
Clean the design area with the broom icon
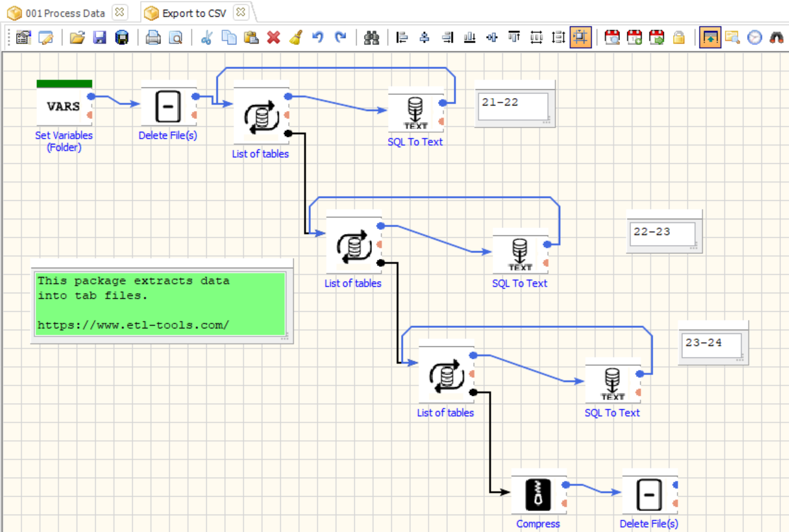click(295, 37)
